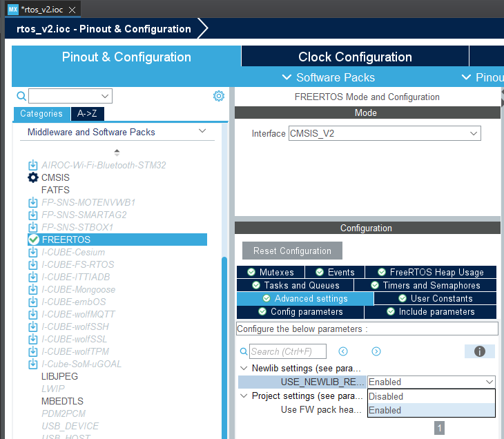Select the A->Z tab
Screen dimensions: 504x439
pos(87,113)
